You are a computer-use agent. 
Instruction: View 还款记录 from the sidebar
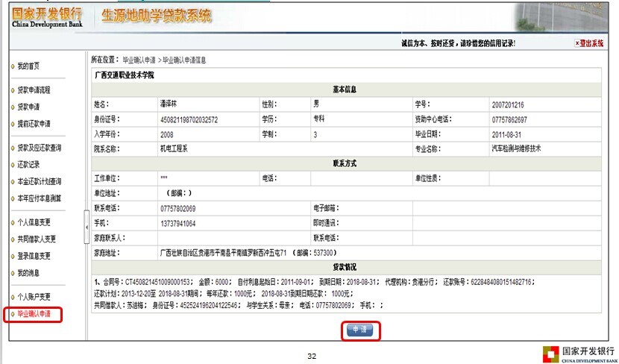28,164
